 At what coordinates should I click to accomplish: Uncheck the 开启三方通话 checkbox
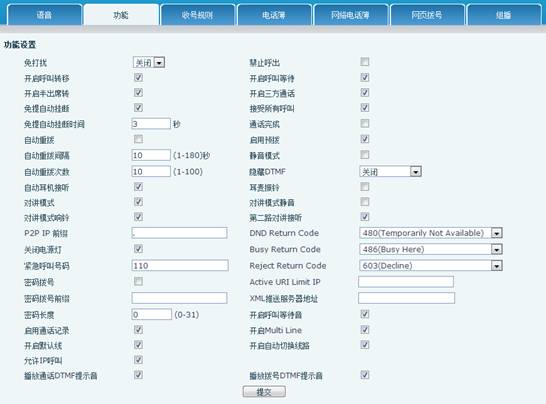click(x=365, y=92)
